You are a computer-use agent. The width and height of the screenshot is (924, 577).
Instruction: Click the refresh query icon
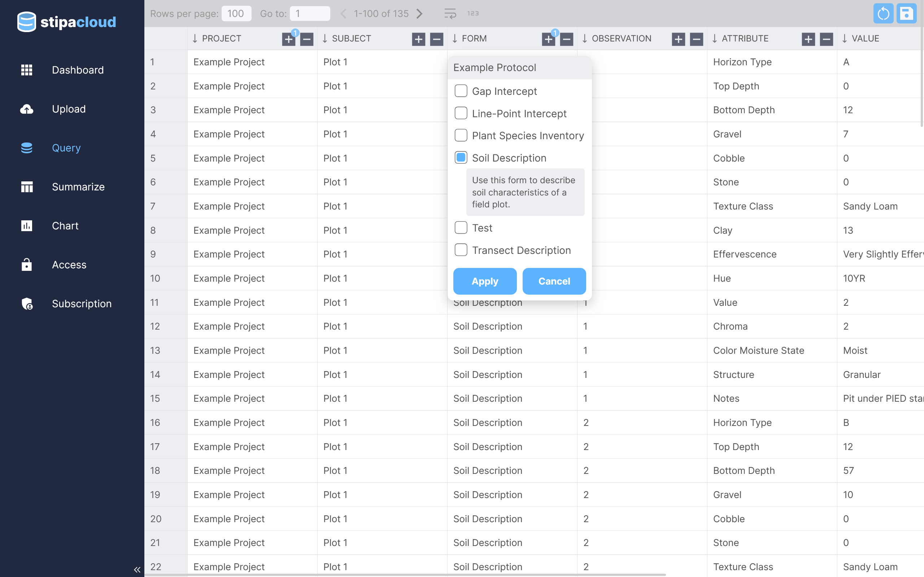click(x=883, y=14)
